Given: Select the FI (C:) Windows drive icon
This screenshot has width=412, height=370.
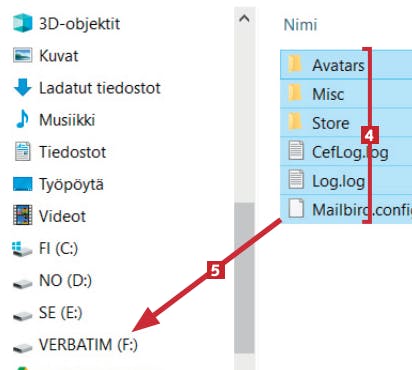Looking at the screenshot, I should 22,249.
